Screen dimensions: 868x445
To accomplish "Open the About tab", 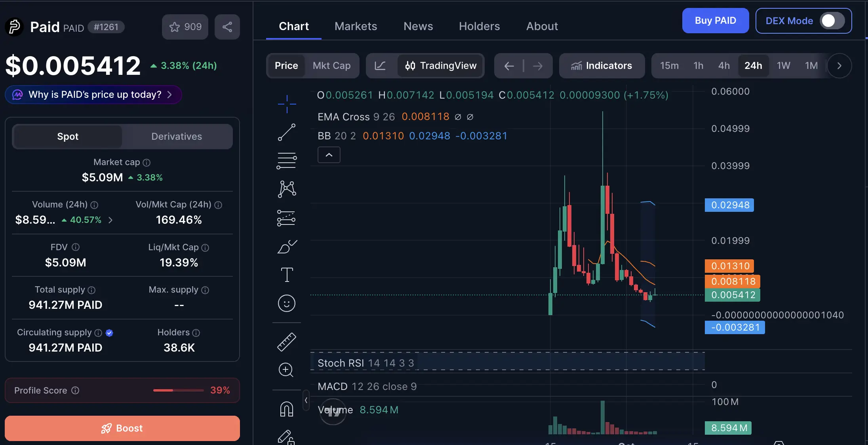I will [542, 26].
